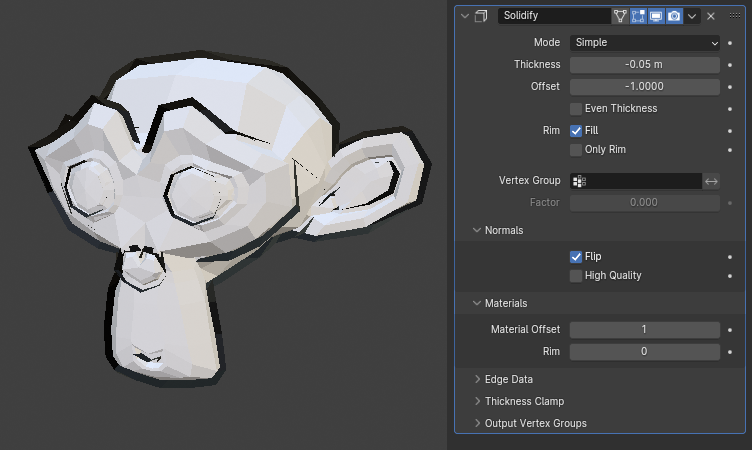Open the modifier extra options dropdown arrow
The image size is (752, 450).
[x=692, y=16]
